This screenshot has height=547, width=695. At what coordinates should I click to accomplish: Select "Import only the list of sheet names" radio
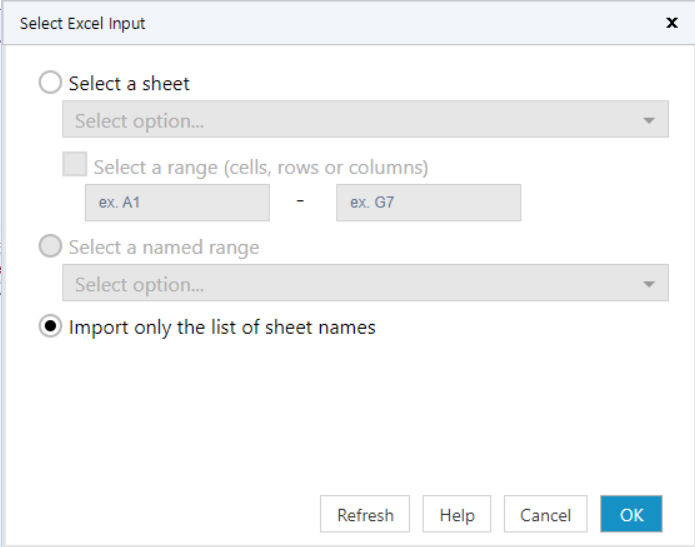(50, 327)
